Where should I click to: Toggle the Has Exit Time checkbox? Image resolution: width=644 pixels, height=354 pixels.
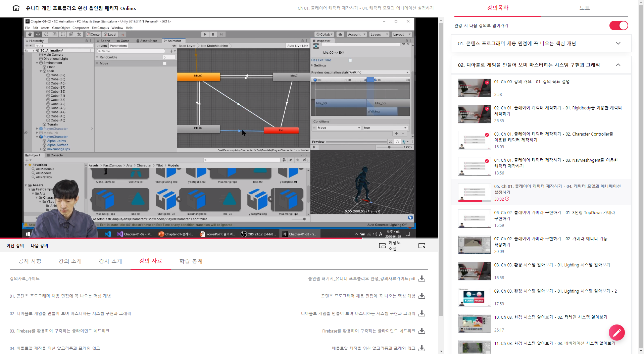pos(350,60)
